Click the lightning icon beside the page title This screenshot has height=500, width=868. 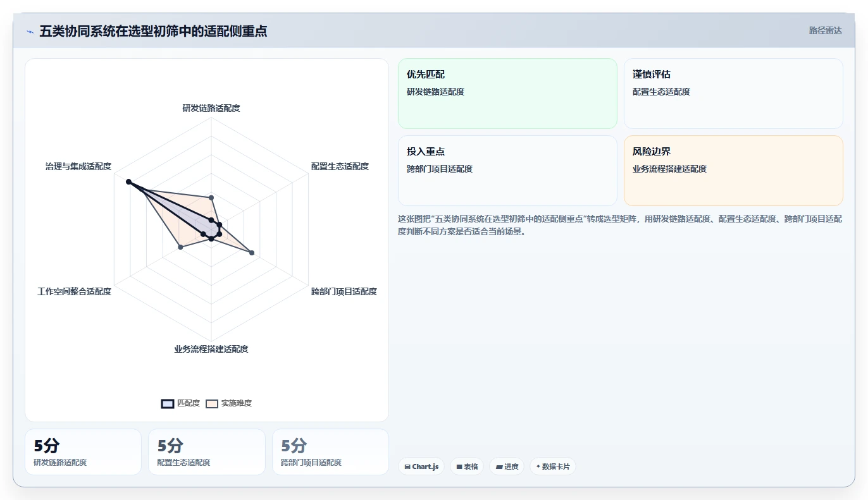click(x=30, y=32)
